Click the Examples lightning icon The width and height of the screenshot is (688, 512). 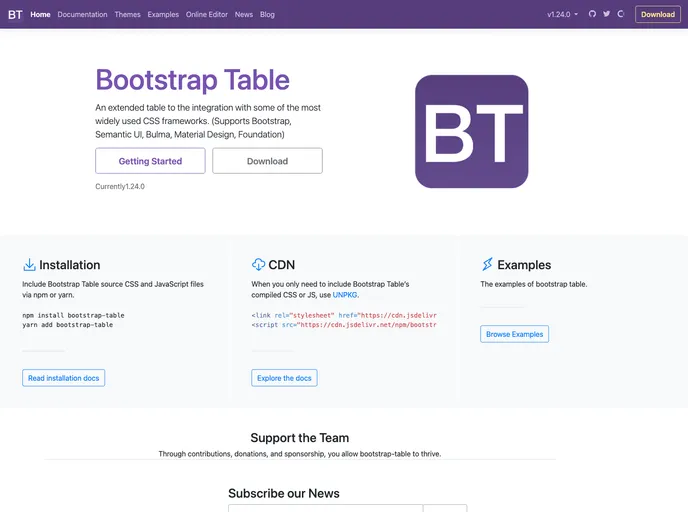(487, 265)
